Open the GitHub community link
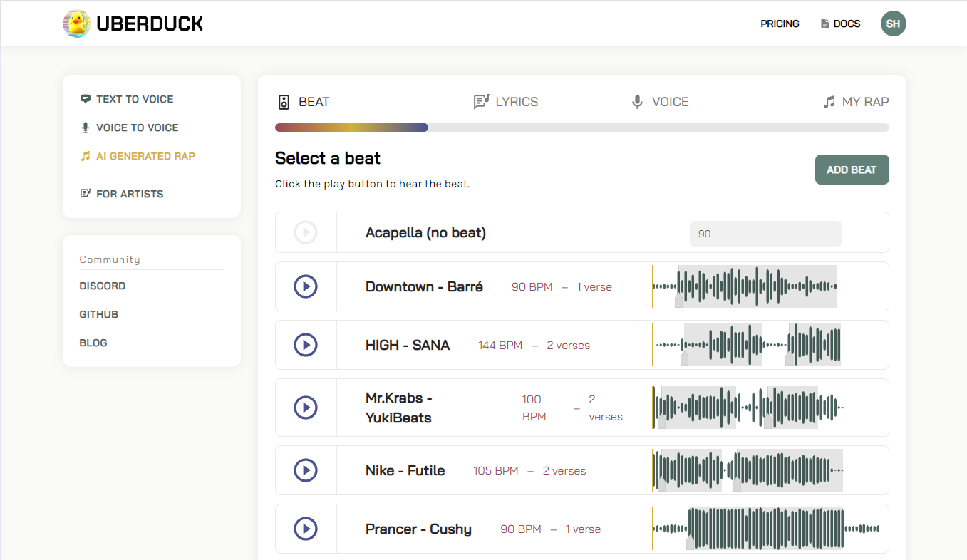 click(x=99, y=314)
